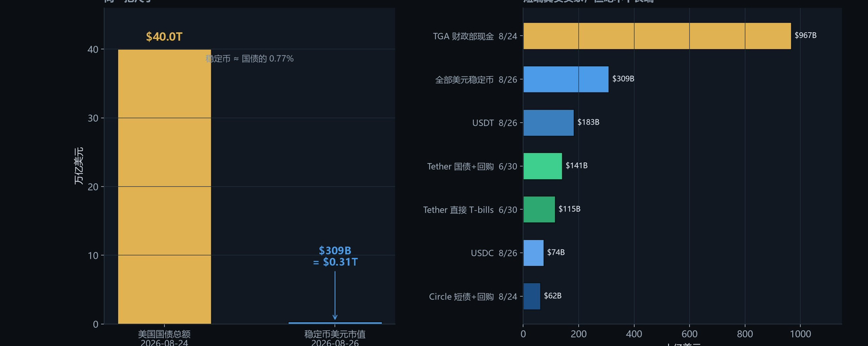Click the dark blue Circle 短债+回购 bar
The width and height of the screenshot is (868, 346).
click(x=532, y=296)
